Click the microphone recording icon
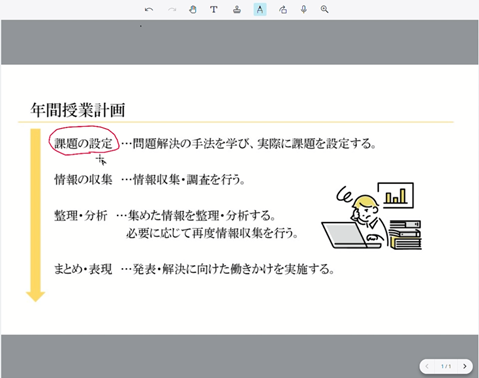479x378 pixels. click(x=304, y=9)
